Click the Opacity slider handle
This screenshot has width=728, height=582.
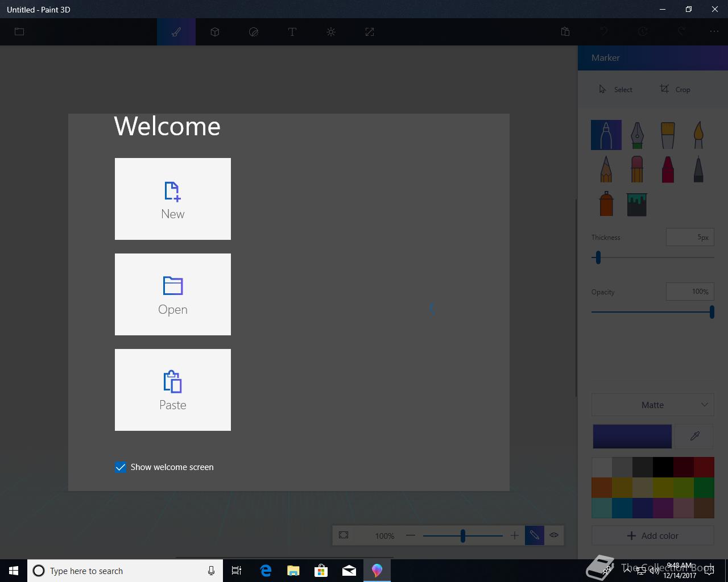712,312
